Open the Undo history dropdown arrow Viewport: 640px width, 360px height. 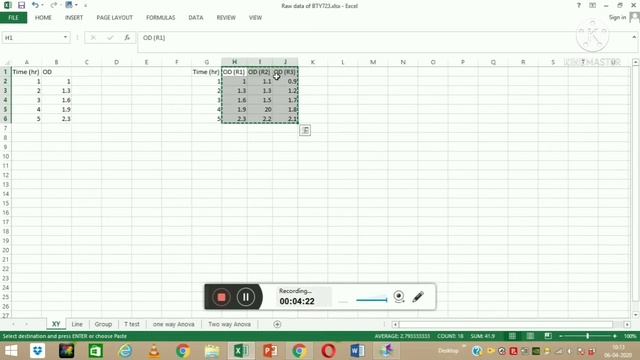[x=43, y=5]
